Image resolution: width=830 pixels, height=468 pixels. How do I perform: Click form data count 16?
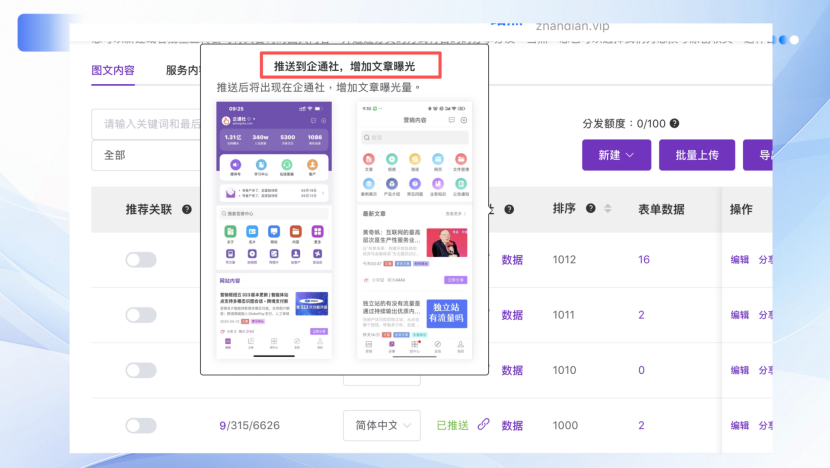coord(644,260)
